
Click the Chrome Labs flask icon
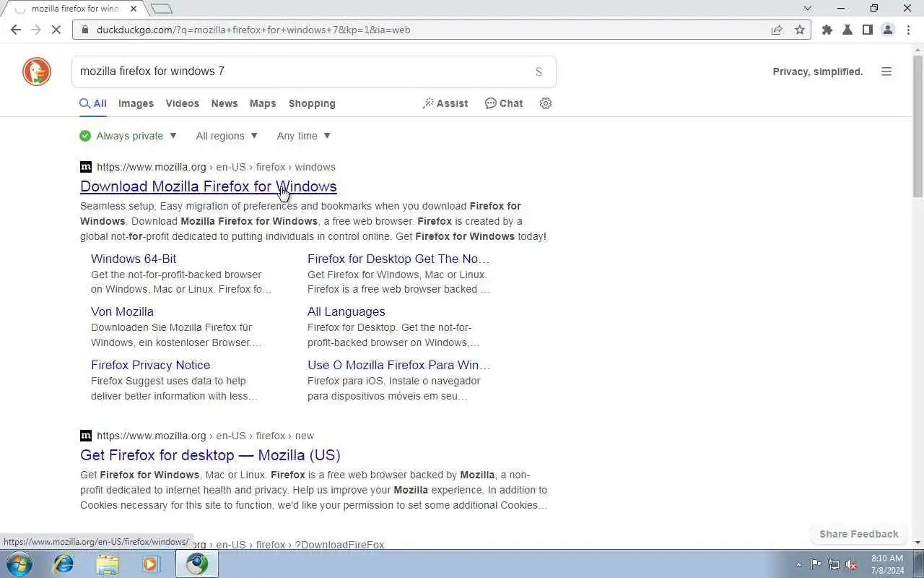click(x=847, y=30)
